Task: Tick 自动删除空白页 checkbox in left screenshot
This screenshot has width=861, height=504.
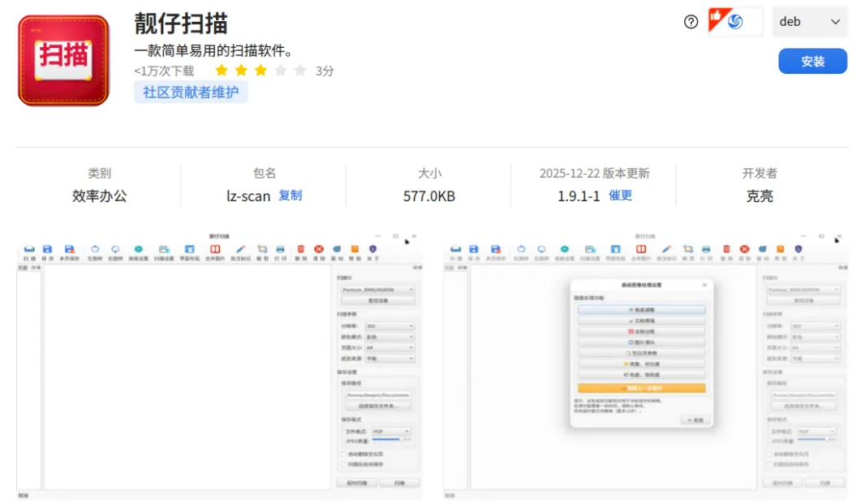Action: tap(344, 454)
